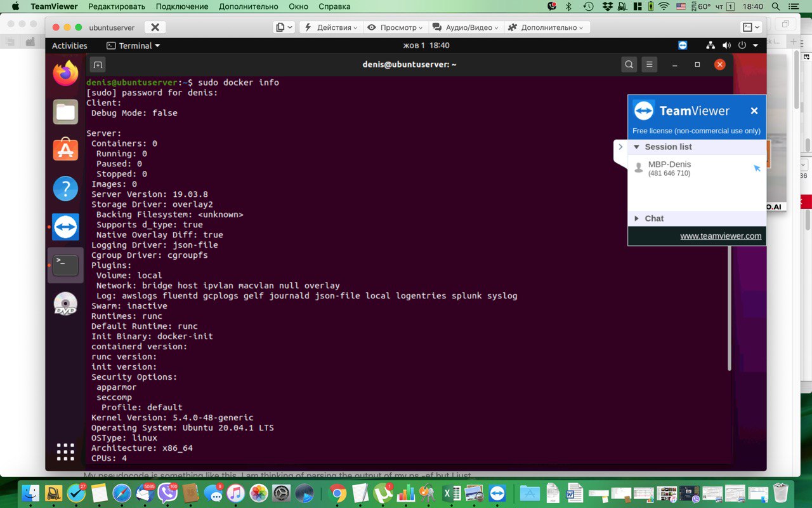This screenshot has width=812, height=508.
Task: Open Excel from the macOS Dock
Action: 452,493
